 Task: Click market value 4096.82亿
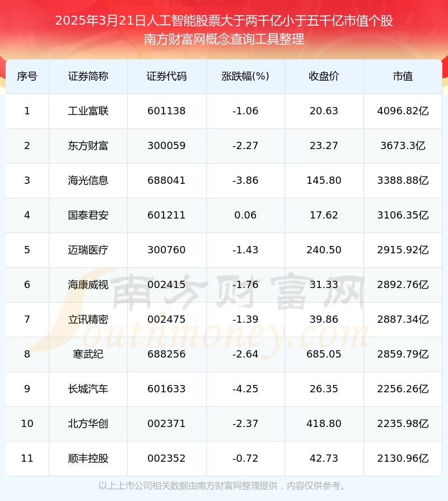[403, 111]
